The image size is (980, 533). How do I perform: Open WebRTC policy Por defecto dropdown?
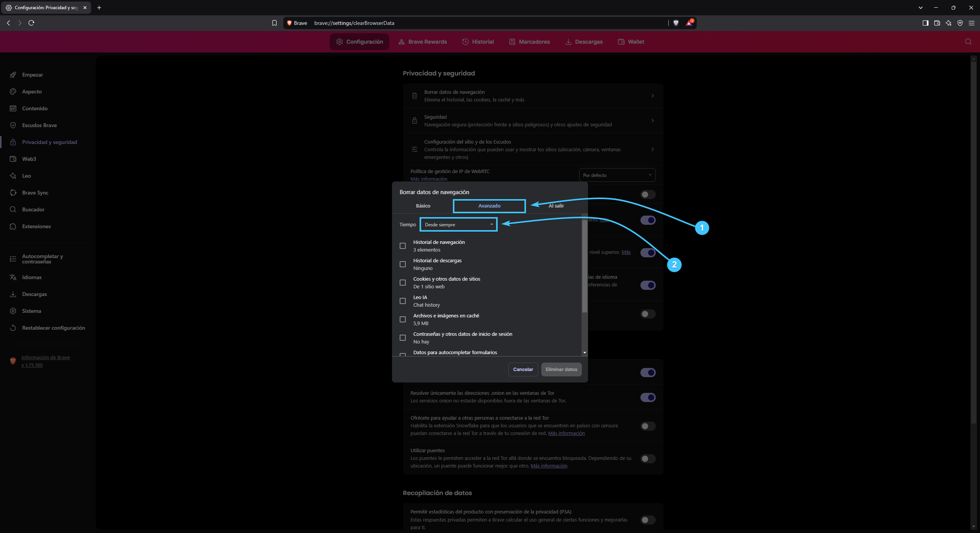(617, 175)
